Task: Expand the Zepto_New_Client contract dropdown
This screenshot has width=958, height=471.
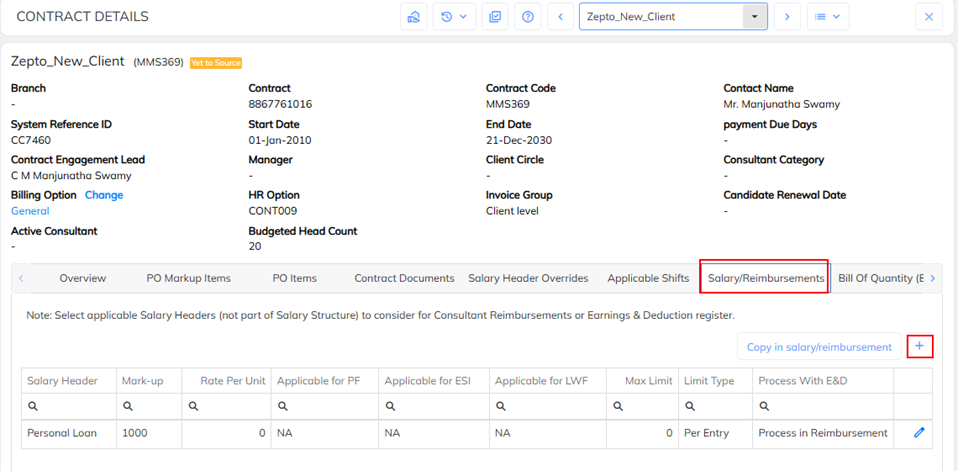Action: (x=754, y=17)
